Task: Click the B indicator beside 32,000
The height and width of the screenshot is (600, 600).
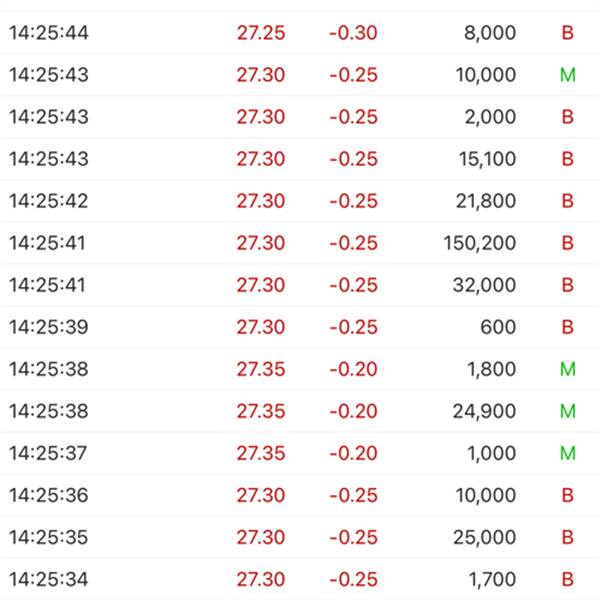Action: click(x=567, y=285)
